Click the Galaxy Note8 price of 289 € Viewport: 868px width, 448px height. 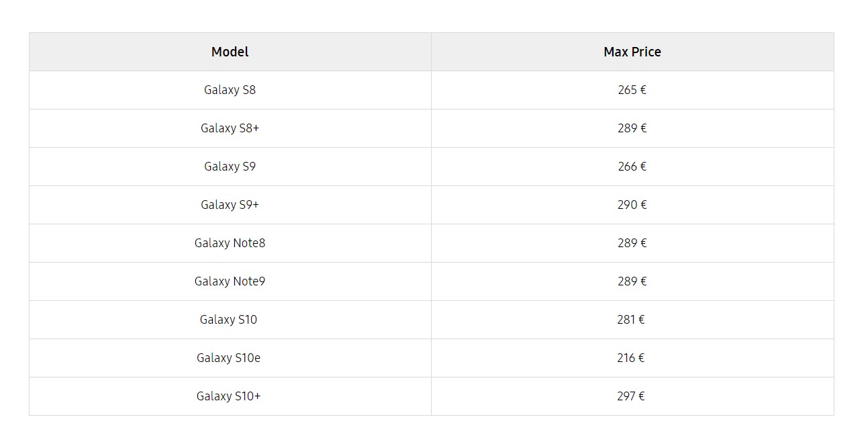632,243
